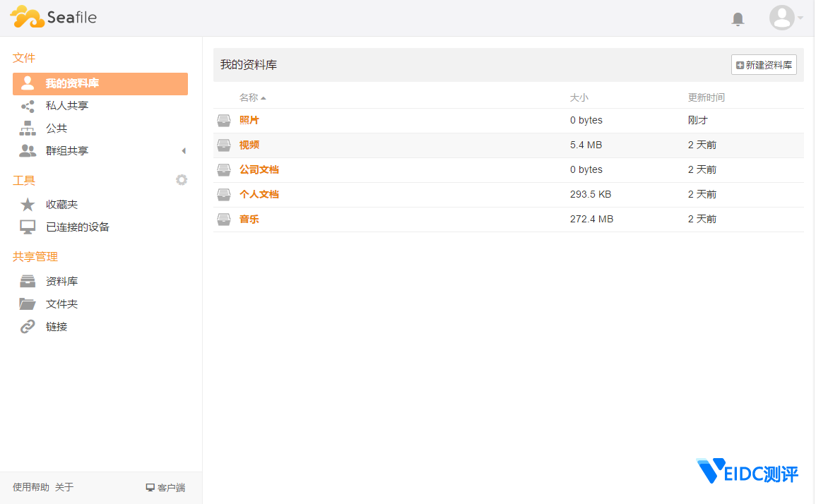Click 使用帮助 link in footer
Viewport: 816px width, 504px height.
pos(31,487)
